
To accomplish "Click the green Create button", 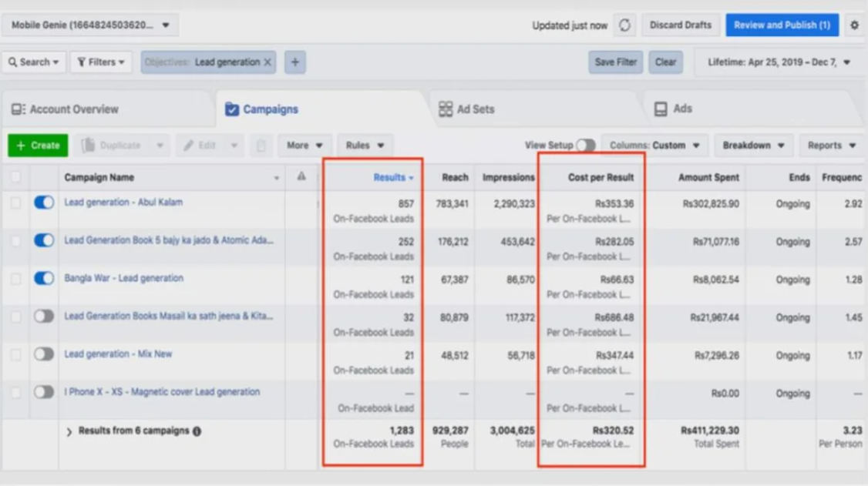I will [x=38, y=146].
